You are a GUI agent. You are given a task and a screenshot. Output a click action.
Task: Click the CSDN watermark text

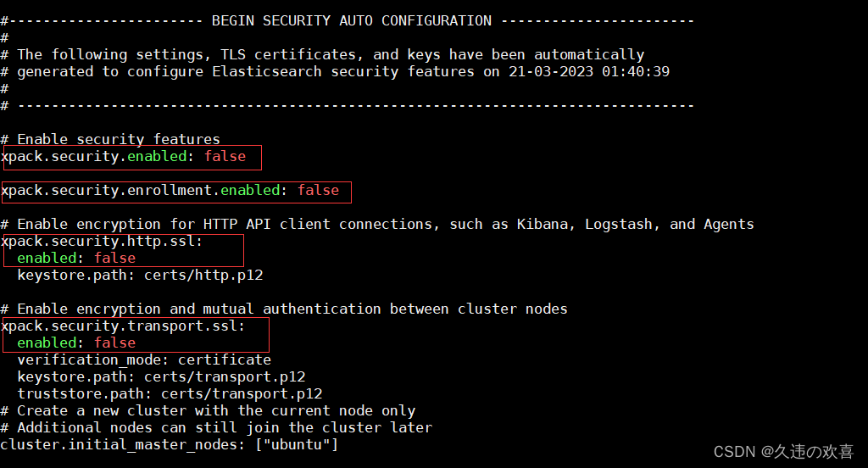[783, 452]
